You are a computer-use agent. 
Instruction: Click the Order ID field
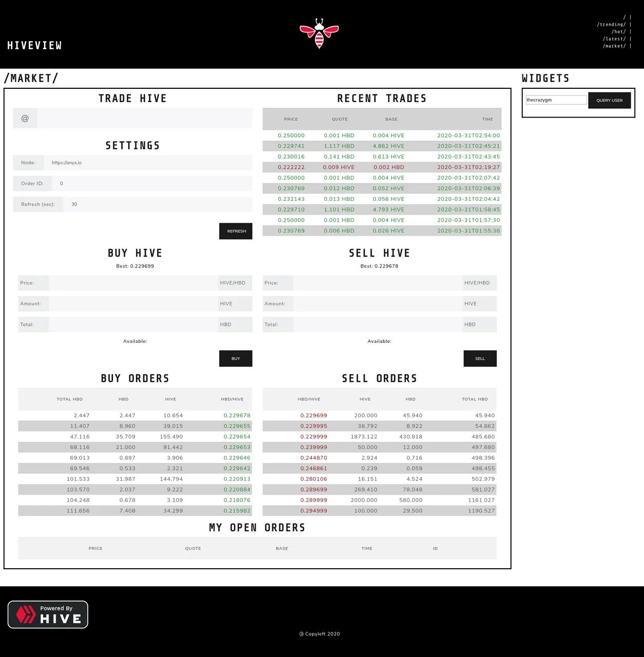tap(152, 183)
